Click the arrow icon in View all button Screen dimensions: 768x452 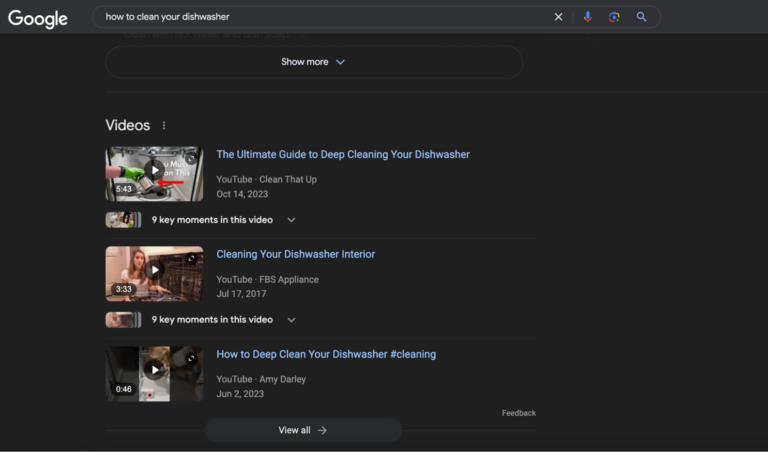coord(322,430)
